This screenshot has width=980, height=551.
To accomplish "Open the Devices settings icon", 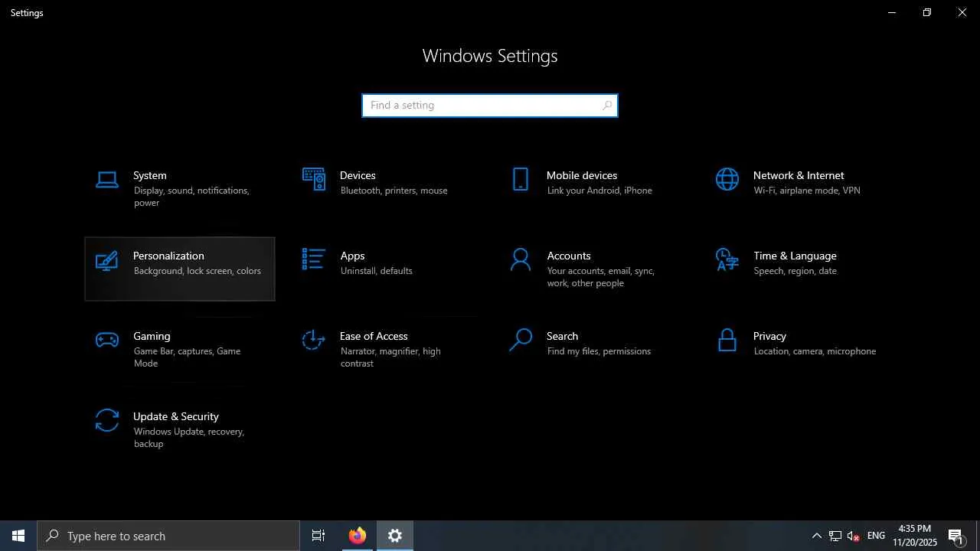I will (x=314, y=179).
